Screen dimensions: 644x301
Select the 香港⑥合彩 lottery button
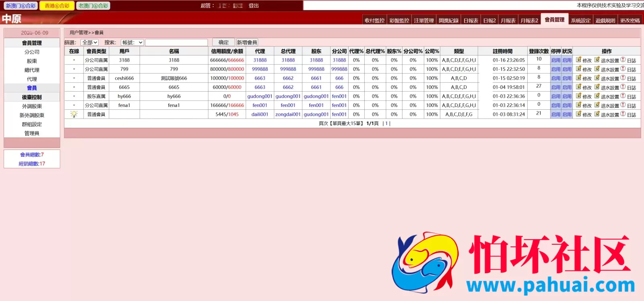[x=57, y=6]
